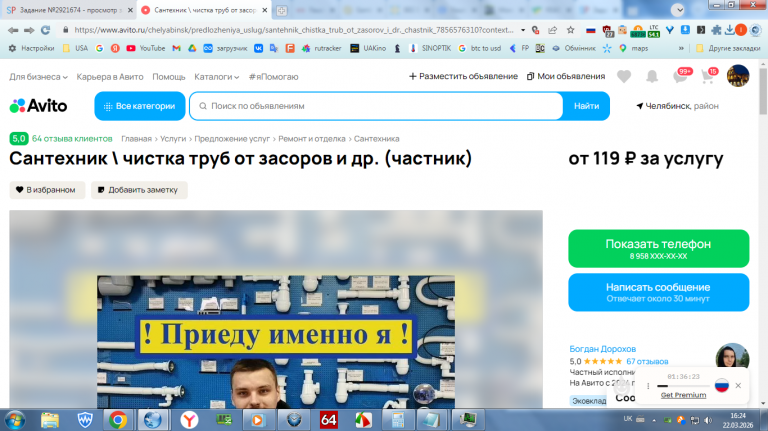Open the Gmail bookmark icon
The height and width of the screenshot is (431, 768).
[177, 48]
